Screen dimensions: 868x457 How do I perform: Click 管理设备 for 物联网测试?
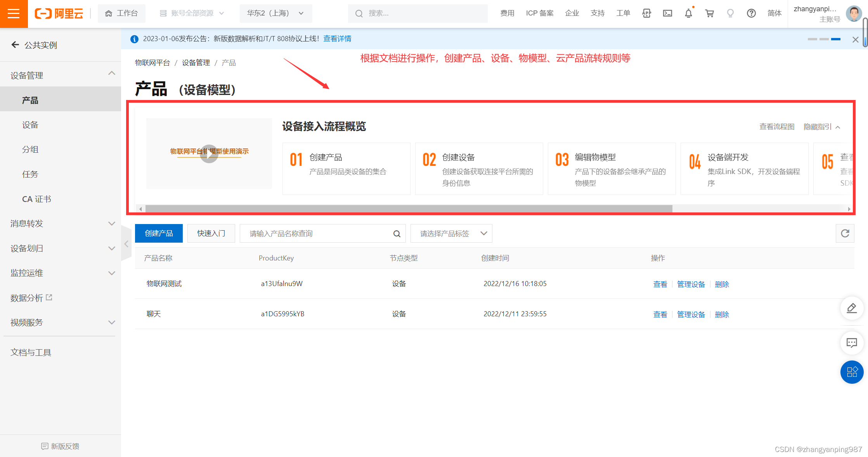pos(691,284)
